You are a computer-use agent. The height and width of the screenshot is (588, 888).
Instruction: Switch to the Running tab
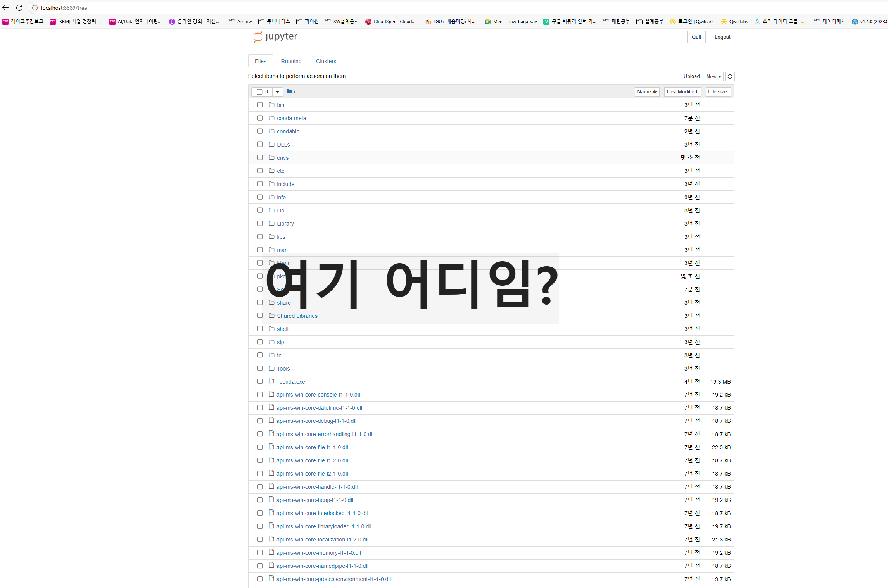click(x=291, y=61)
